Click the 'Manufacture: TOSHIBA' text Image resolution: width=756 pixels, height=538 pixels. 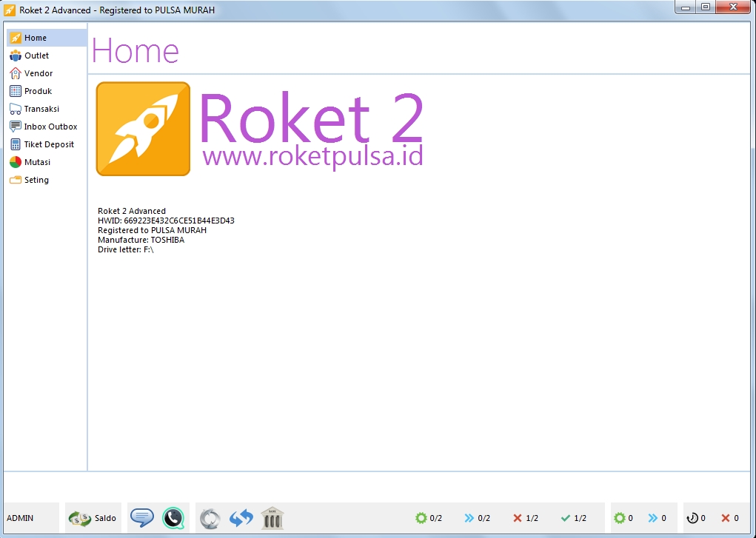tap(141, 240)
